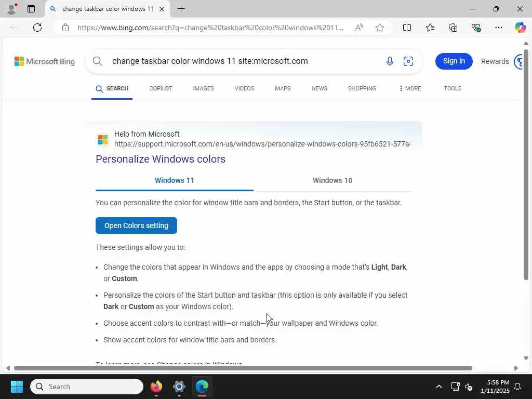Select the SEARCH tab
Image resolution: width=532 pixels, height=399 pixels.
112,88
